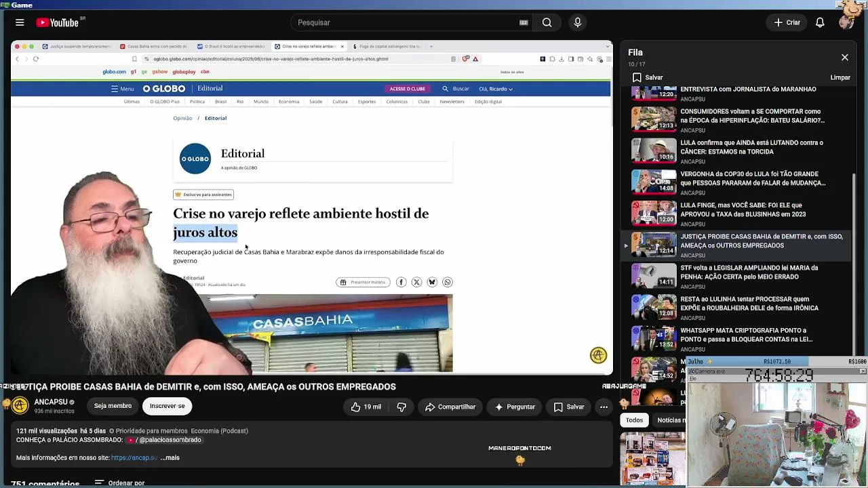Open the YouTube guide hamburger menu
This screenshot has height=488, width=868.
(20, 22)
